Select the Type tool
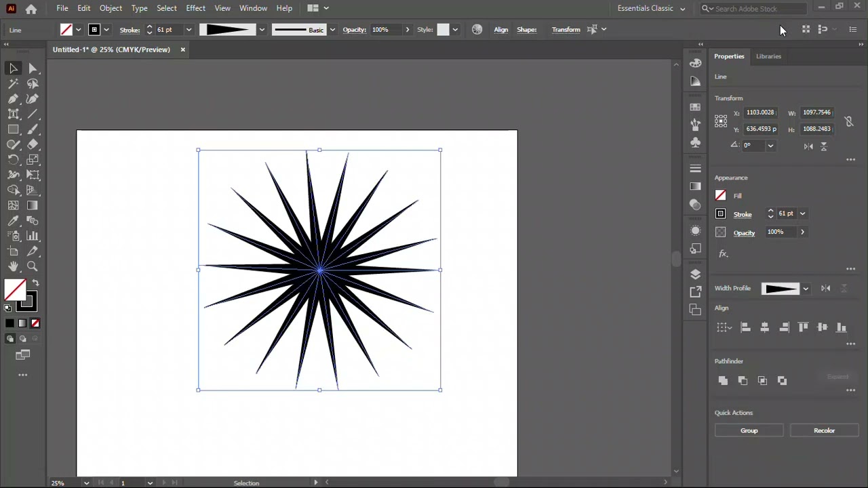The image size is (868, 488). pyautogui.click(x=13, y=115)
